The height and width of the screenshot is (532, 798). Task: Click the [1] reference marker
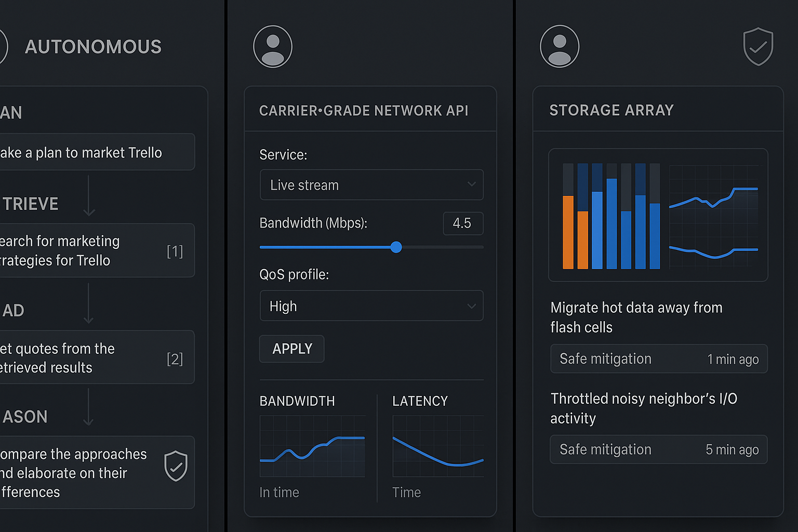click(175, 251)
